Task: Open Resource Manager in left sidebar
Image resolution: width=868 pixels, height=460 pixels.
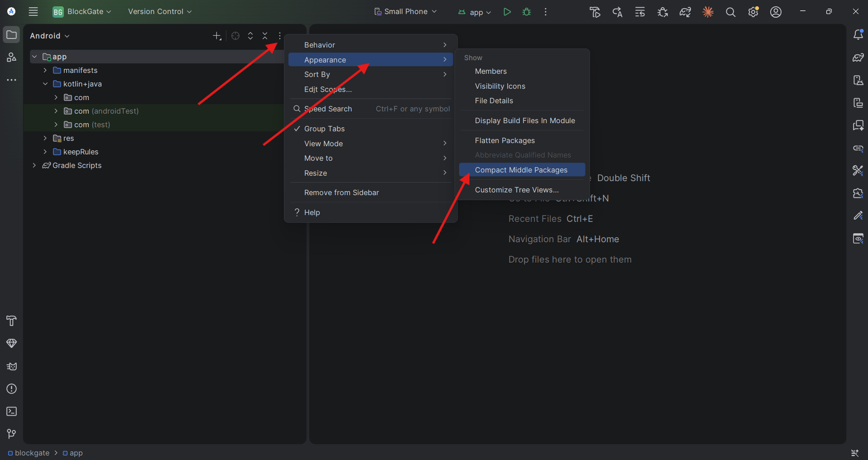Action: 11,57
